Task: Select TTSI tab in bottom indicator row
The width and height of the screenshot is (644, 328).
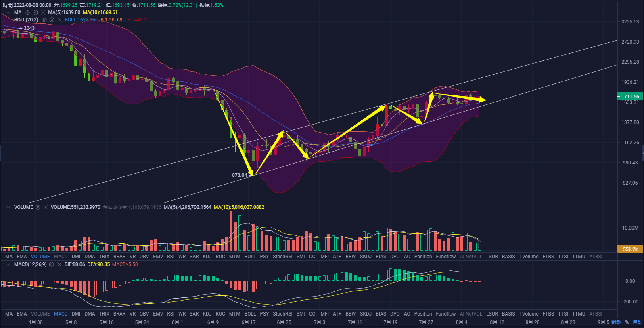Action: pyautogui.click(x=563, y=314)
